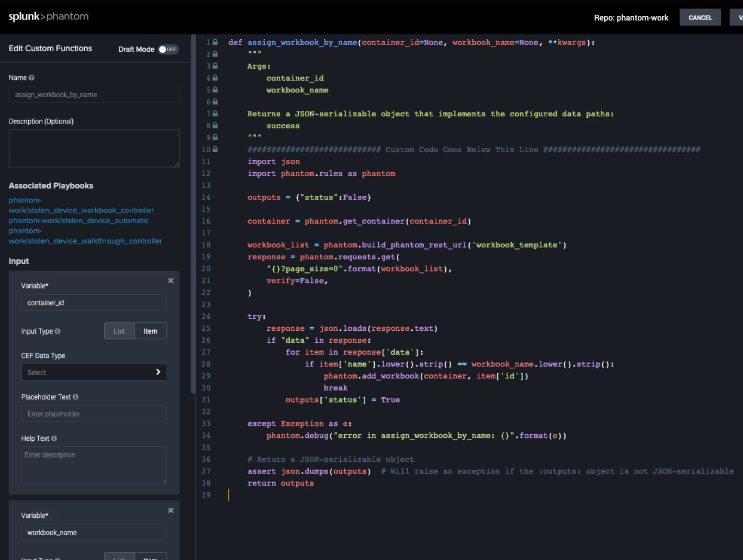Viewport: 743px width, 560px height.
Task: Open stolen_device_walkthrough_controller playbook link
Action: (x=85, y=241)
